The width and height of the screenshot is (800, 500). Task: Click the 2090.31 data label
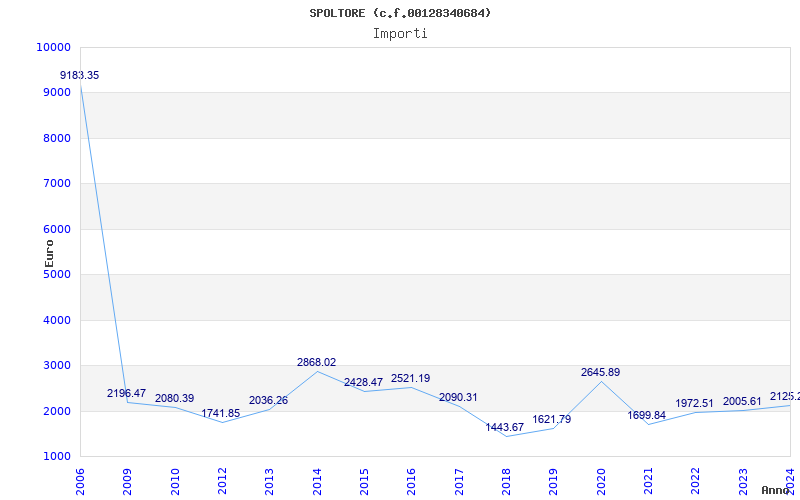[x=458, y=397]
